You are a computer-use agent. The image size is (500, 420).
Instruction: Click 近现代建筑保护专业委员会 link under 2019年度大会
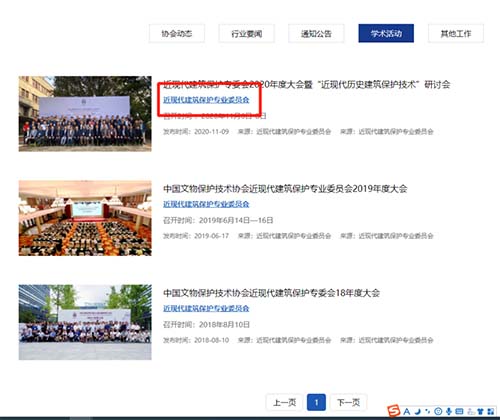point(206,204)
